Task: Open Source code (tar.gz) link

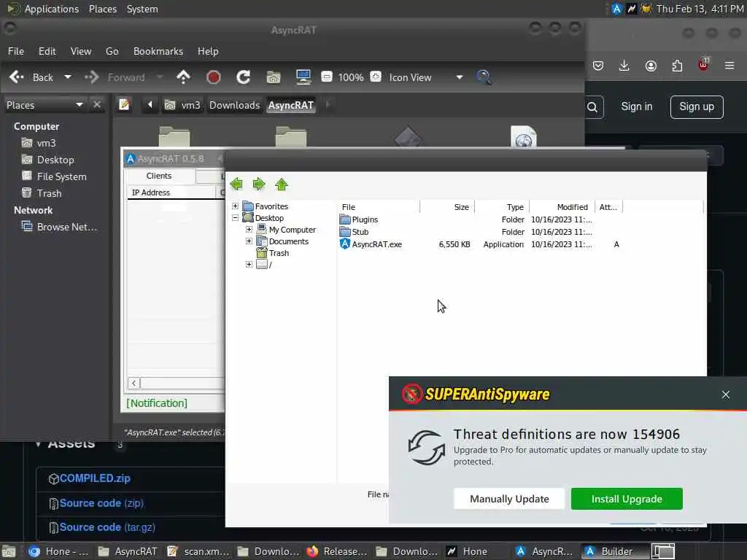Action: (107, 527)
